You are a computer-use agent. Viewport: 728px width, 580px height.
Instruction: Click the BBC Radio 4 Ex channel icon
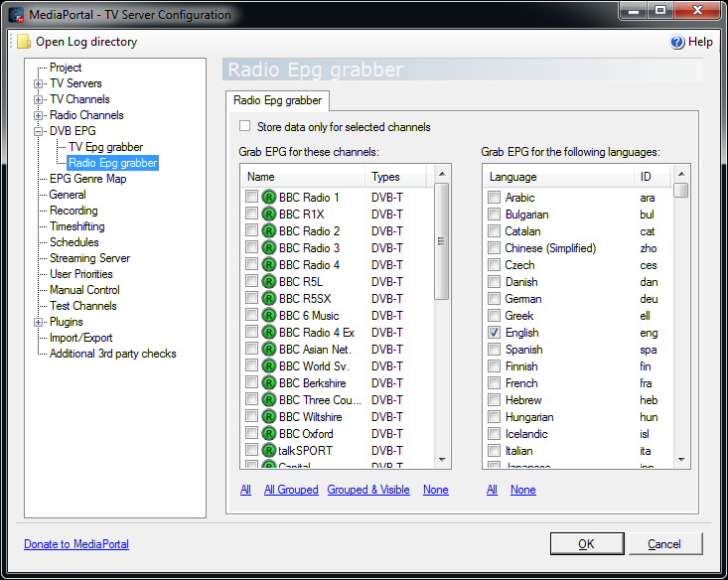point(269,332)
